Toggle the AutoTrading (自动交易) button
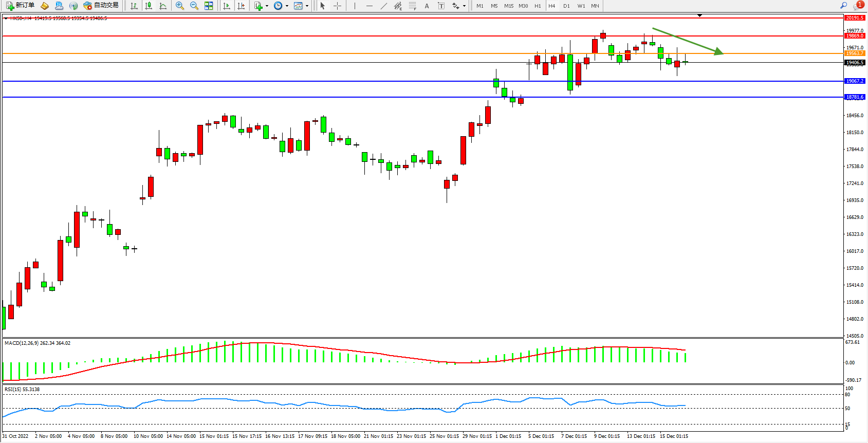Viewport: 868px width, 443px height. tap(101, 6)
